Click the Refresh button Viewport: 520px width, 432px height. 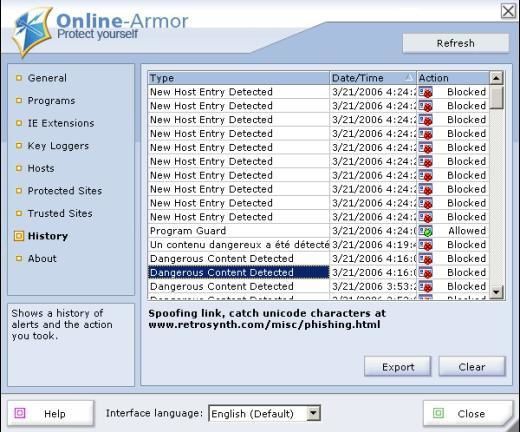tap(456, 43)
